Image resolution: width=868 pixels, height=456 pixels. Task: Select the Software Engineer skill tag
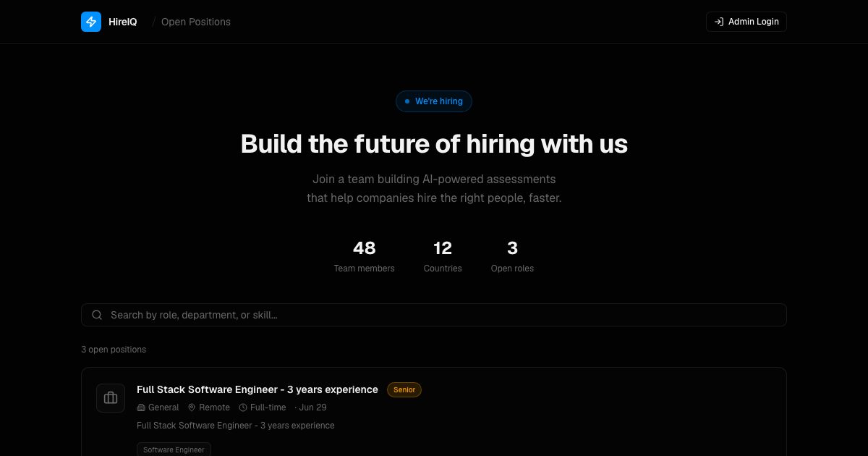pos(174,449)
